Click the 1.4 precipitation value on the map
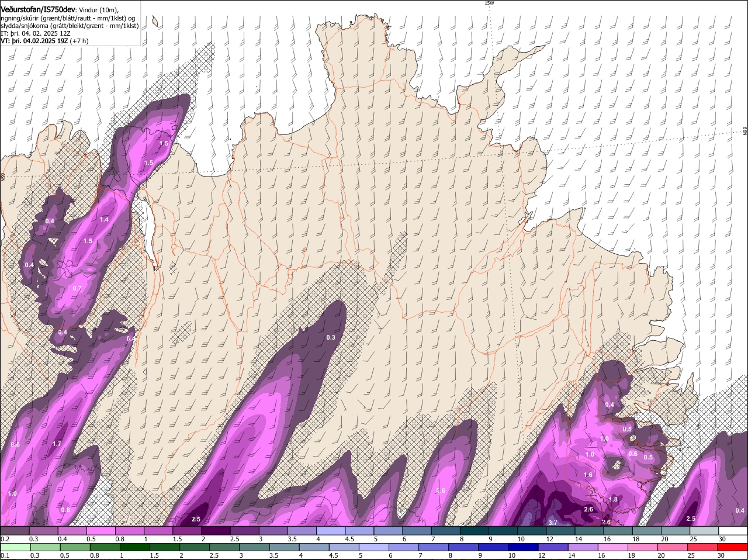 point(104,219)
